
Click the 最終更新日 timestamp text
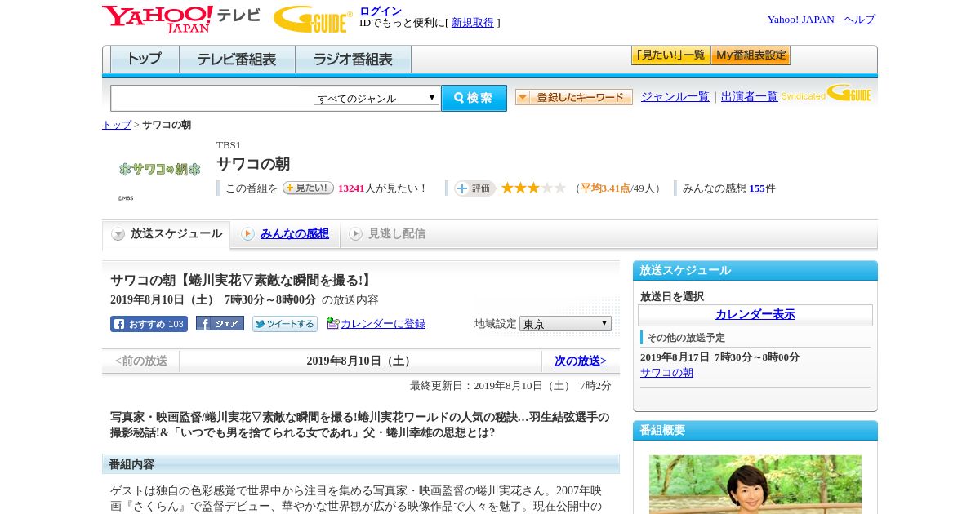coord(510,386)
